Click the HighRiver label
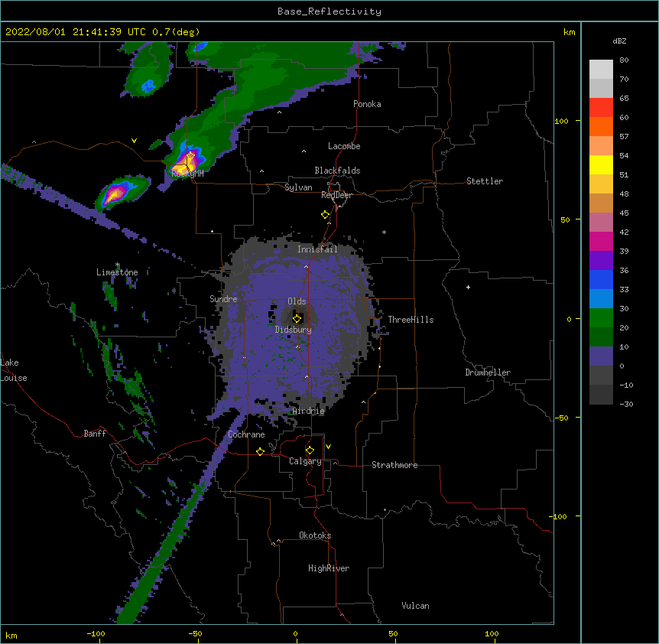659x644 pixels. [329, 568]
